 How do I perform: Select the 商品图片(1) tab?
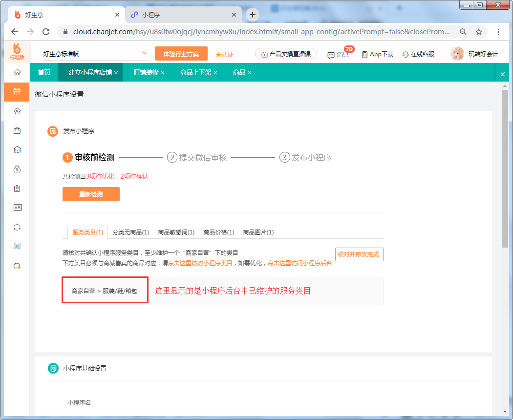258,232
